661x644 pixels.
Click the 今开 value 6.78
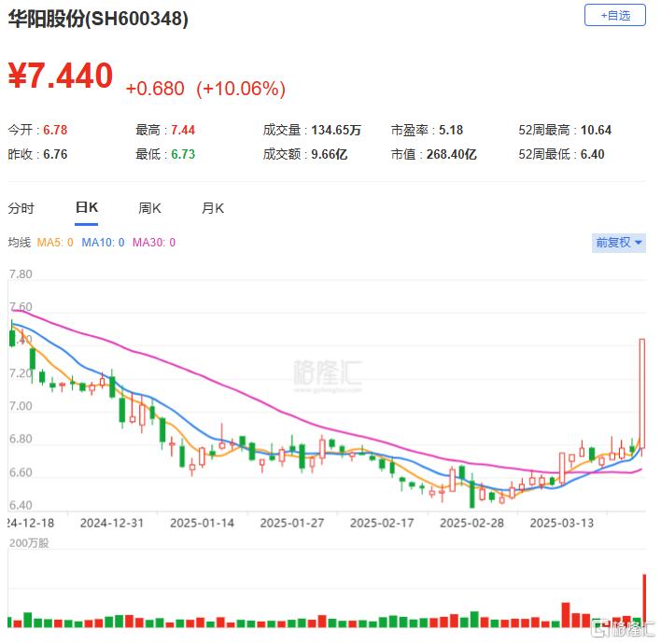click(x=55, y=130)
